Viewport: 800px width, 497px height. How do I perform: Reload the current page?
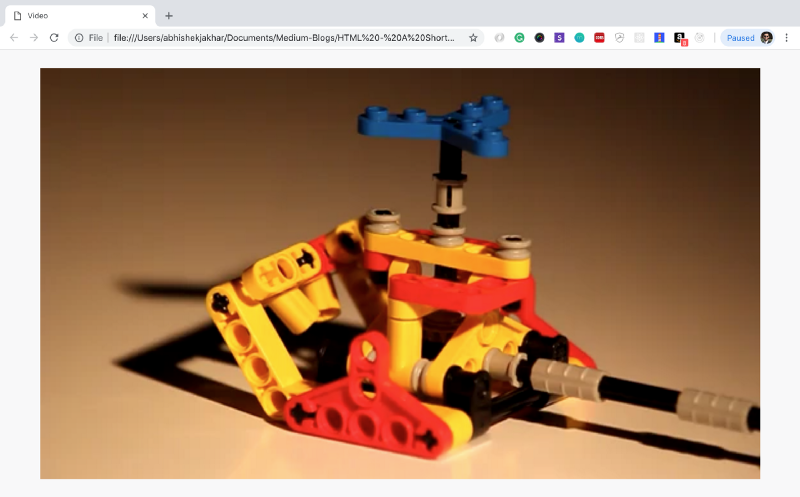tap(54, 38)
